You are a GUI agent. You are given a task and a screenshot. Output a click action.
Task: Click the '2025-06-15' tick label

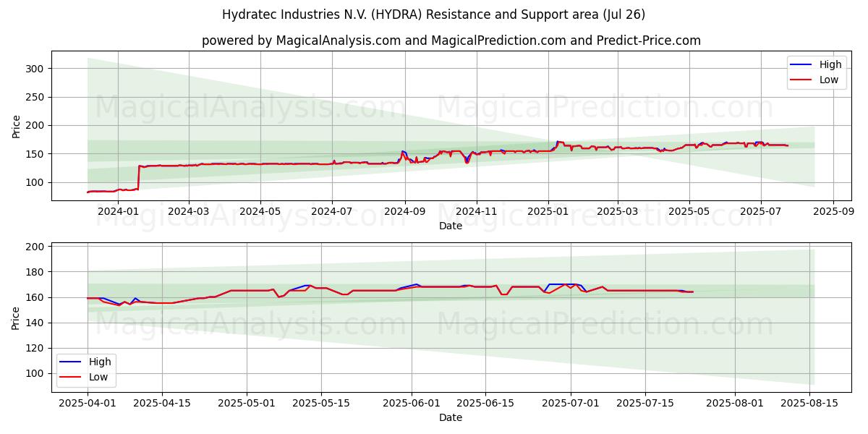(486, 404)
